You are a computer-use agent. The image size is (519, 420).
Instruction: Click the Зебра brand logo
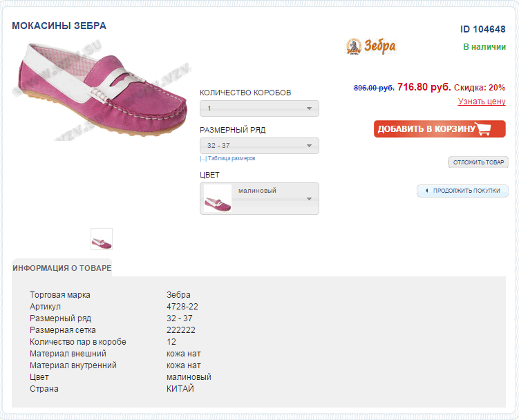pyautogui.click(x=370, y=46)
